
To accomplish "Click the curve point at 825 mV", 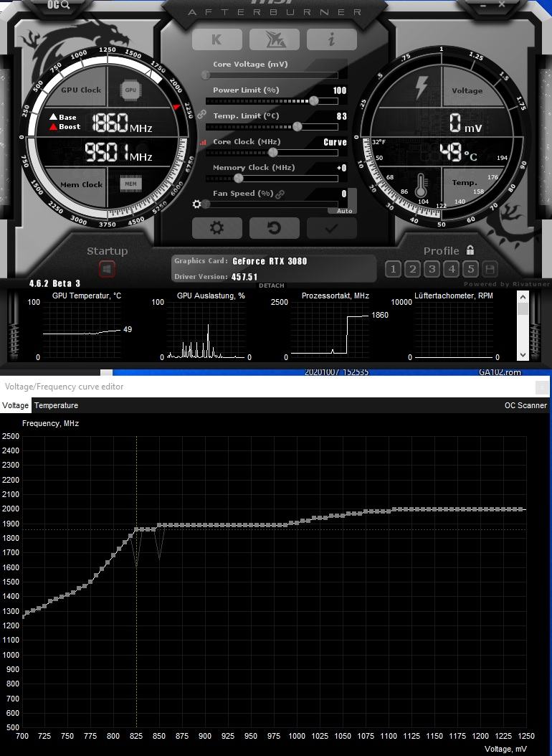I will 136,529.
